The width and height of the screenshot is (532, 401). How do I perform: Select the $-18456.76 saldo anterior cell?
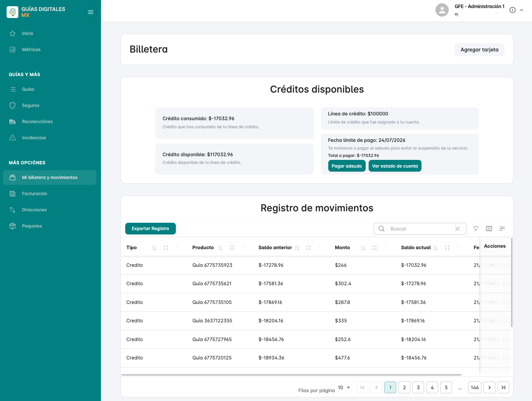(x=271, y=339)
